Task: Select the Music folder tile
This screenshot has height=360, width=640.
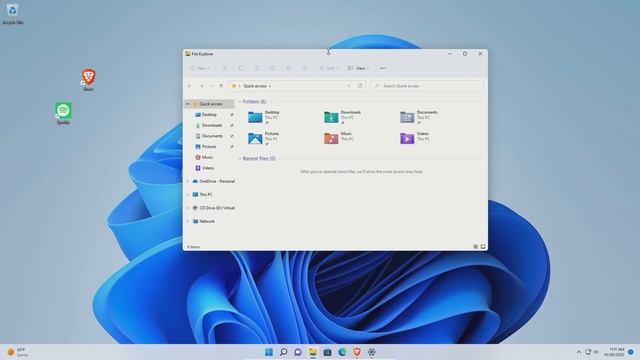Action: pos(338,138)
